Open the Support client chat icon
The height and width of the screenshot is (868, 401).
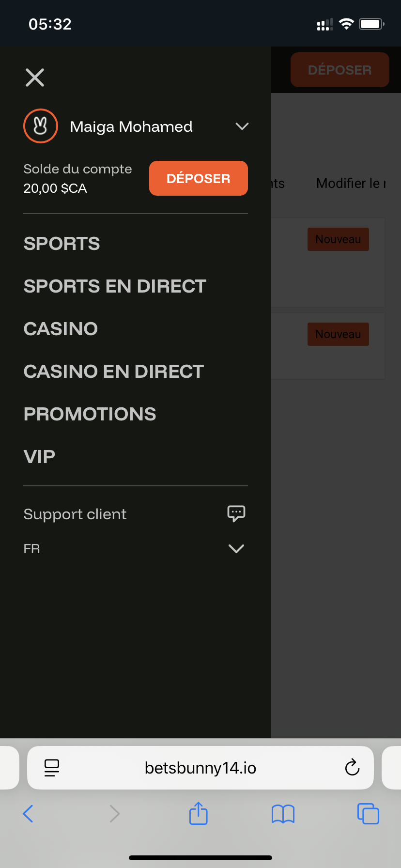coord(236,513)
